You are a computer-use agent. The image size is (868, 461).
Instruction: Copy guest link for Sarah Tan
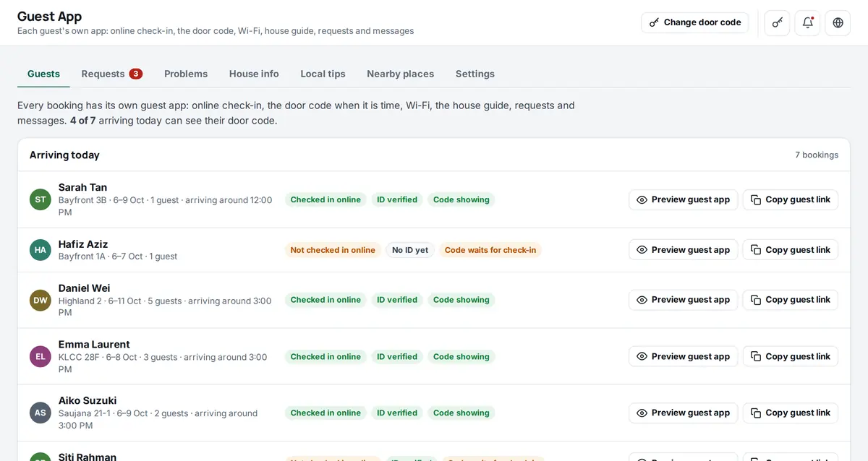tap(791, 199)
